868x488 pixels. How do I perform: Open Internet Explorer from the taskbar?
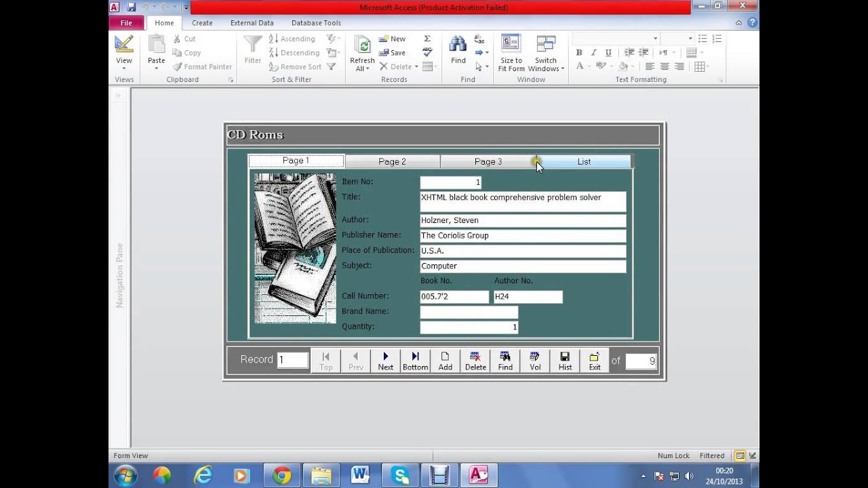click(203, 476)
